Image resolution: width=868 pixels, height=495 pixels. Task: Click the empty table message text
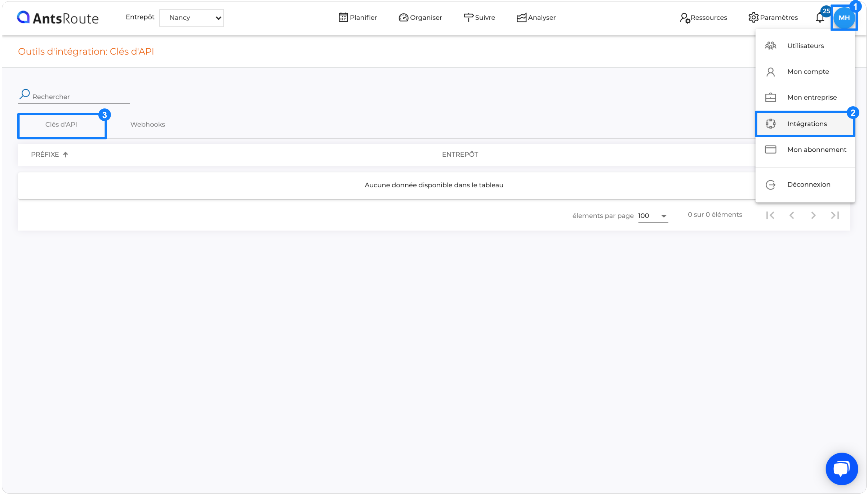point(434,185)
